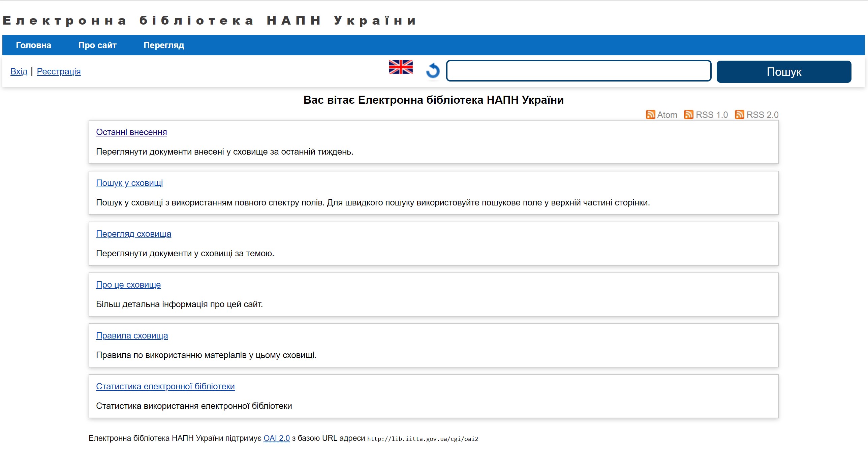Click the Вхід login link
The image size is (868, 454).
point(19,71)
